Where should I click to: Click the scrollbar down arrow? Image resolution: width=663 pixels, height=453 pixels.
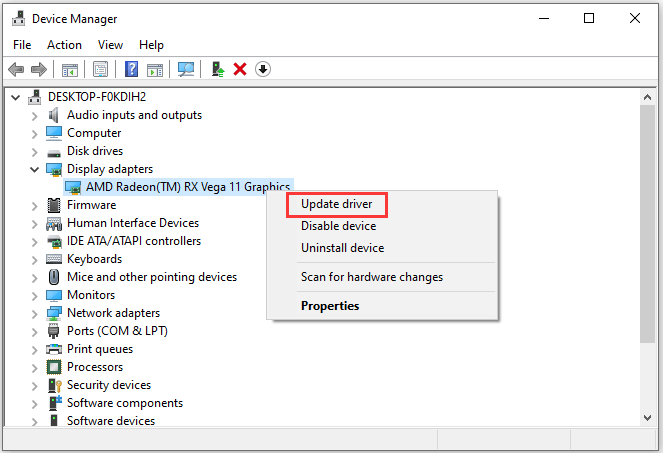point(647,418)
